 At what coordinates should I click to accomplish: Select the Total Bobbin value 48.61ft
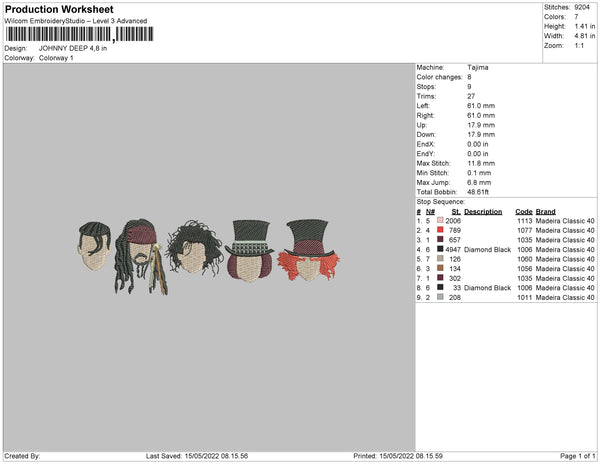pyautogui.click(x=478, y=192)
